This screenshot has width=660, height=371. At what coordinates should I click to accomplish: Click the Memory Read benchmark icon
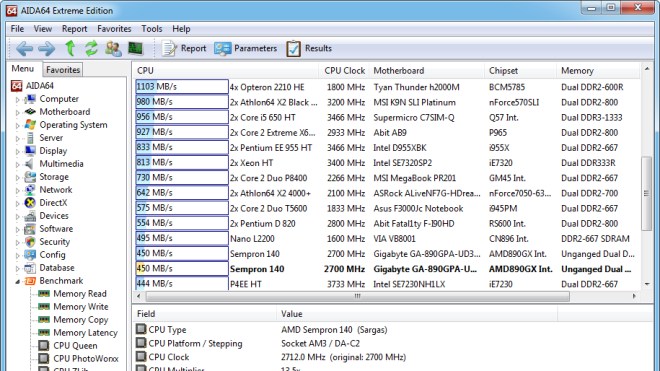(x=44, y=294)
